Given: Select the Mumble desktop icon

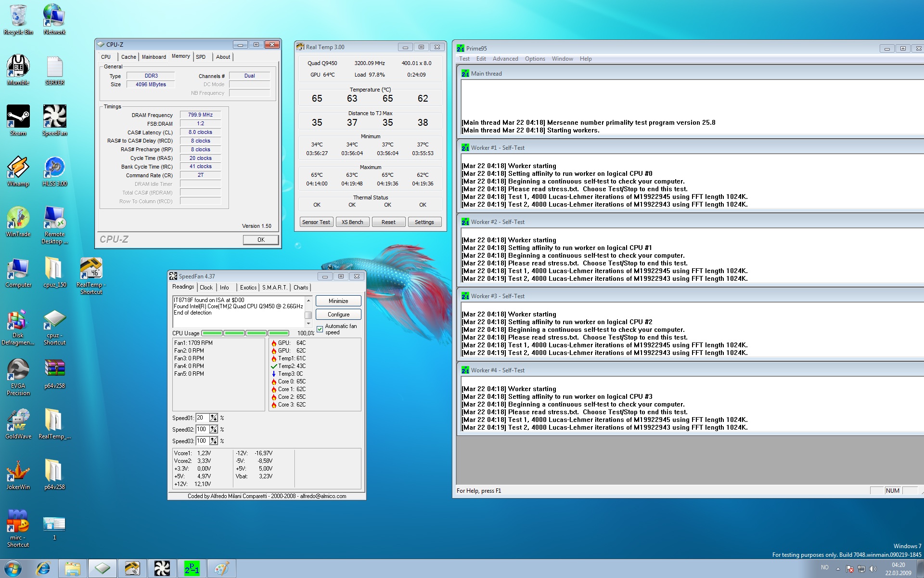Looking at the screenshot, I should pyautogui.click(x=18, y=70).
